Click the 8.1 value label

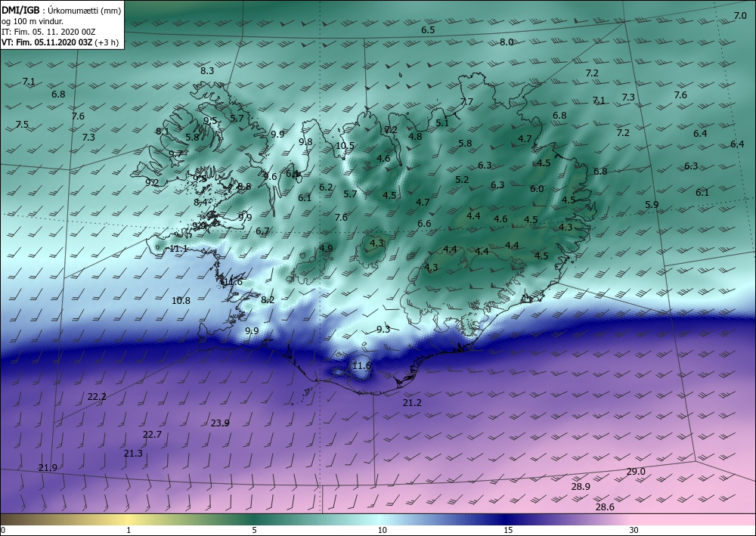pos(163,131)
